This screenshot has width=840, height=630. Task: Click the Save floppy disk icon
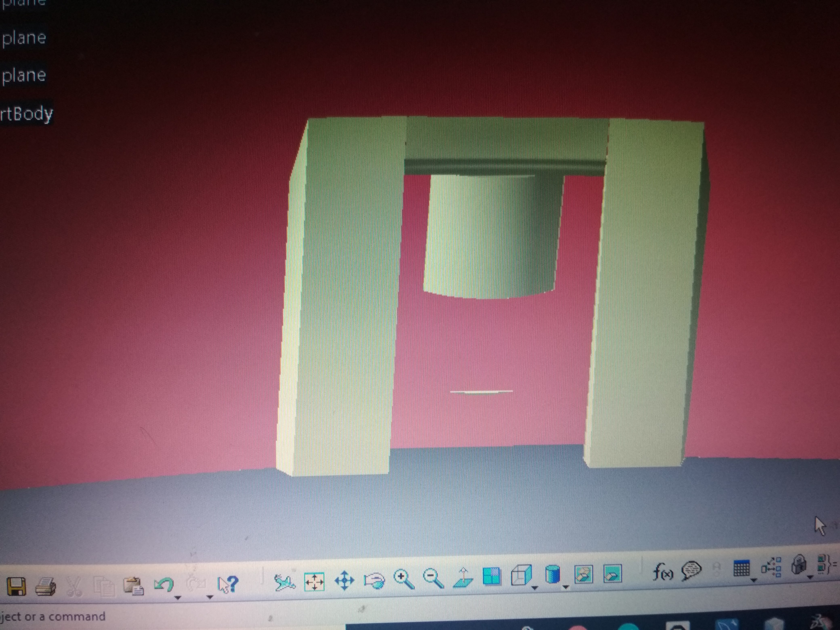point(16,587)
